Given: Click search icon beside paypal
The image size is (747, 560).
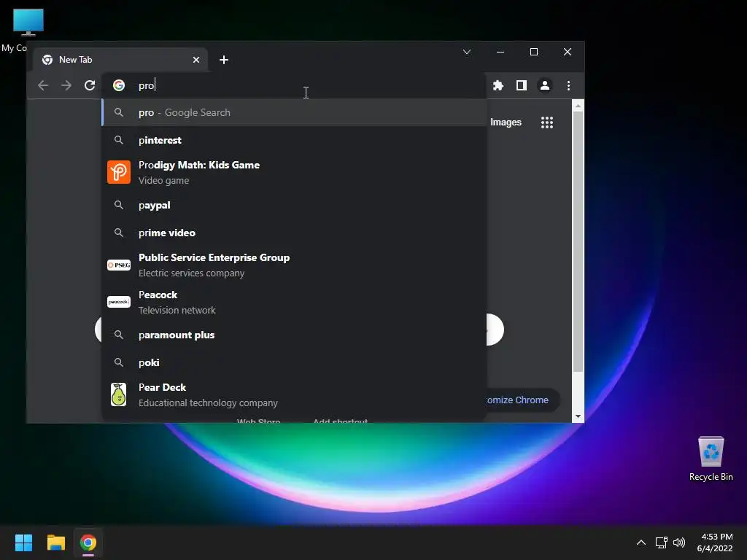Looking at the screenshot, I should coord(119,205).
